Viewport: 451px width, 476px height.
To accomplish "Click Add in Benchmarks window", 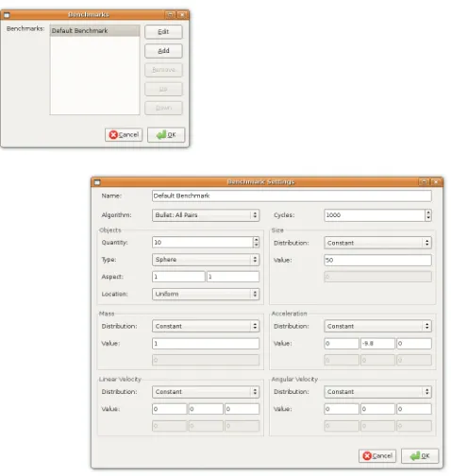I will [x=163, y=51].
